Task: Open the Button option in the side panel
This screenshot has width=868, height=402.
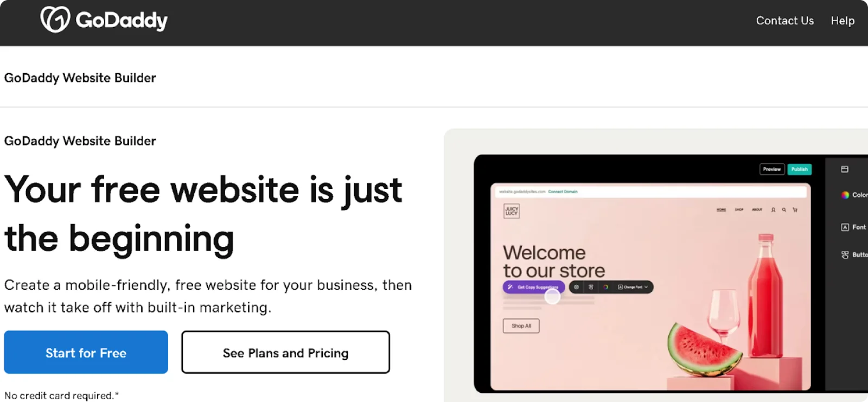Action: pyautogui.click(x=853, y=255)
